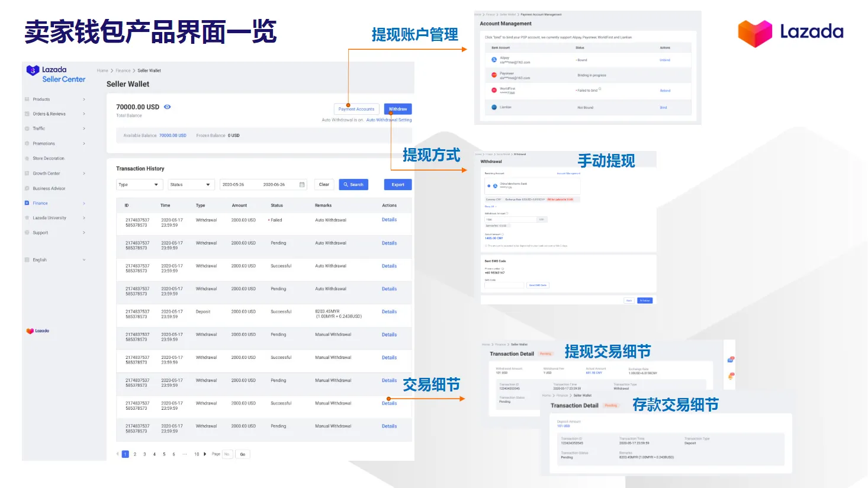
Task: Open the Orders & Reviews sidebar icon
Action: [27, 114]
